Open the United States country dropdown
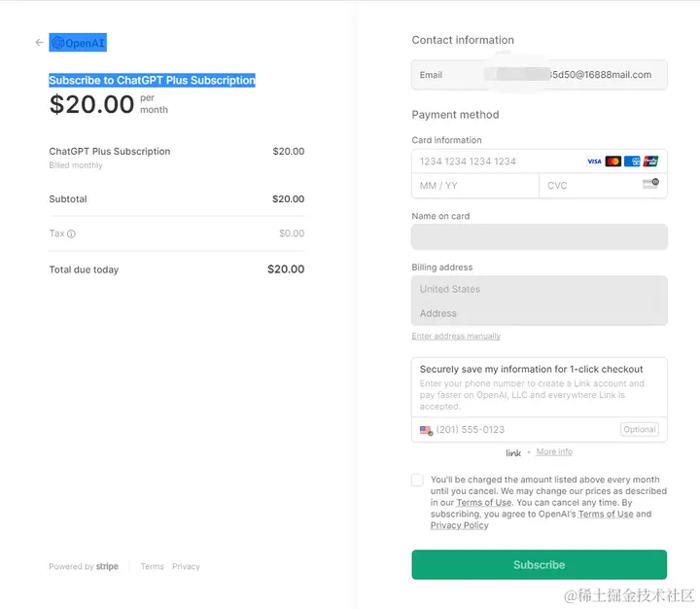The width and height of the screenshot is (700, 609). click(540, 289)
